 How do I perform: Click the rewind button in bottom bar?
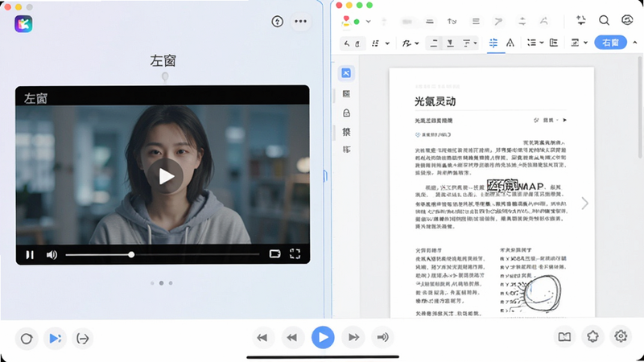(x=292, y=337)
